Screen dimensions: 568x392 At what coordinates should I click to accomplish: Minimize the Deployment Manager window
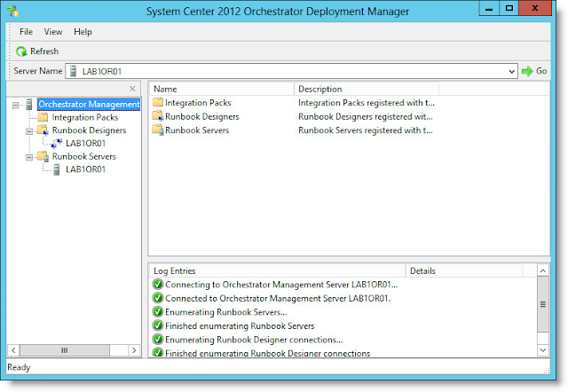coord(489,8)
